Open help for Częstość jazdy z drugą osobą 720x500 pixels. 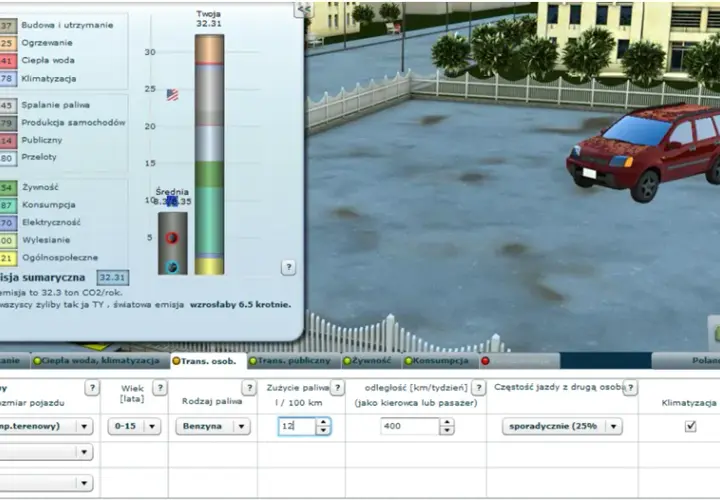(630, 388)
